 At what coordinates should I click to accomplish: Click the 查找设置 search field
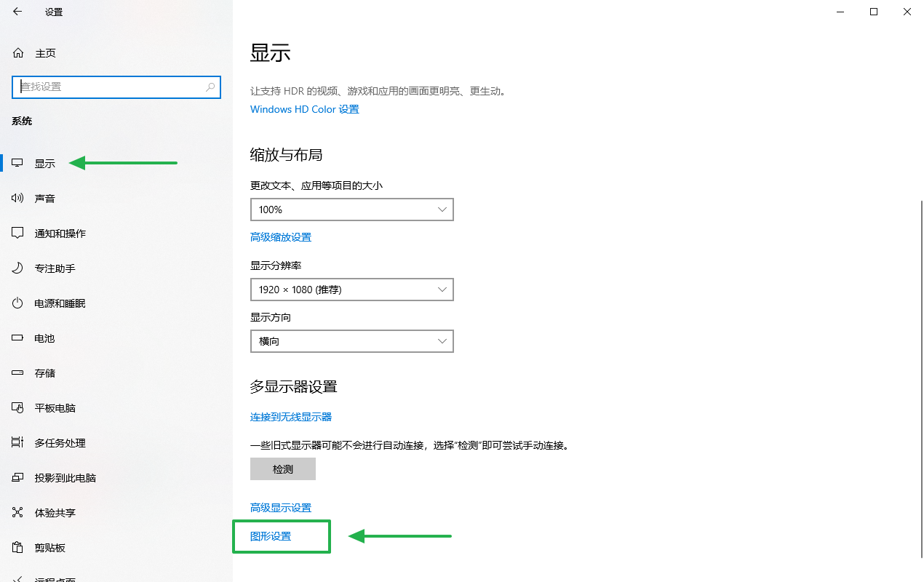tap(116, 87)
